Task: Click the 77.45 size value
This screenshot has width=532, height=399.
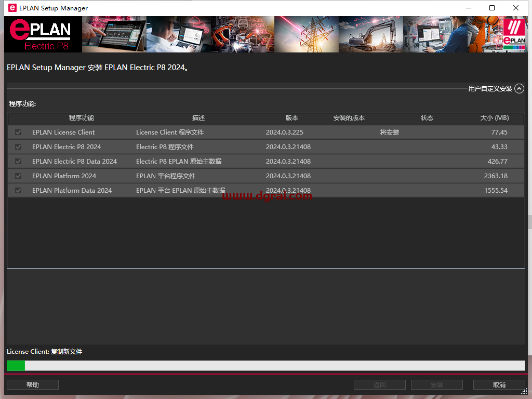Action: (x=499, y=132)
